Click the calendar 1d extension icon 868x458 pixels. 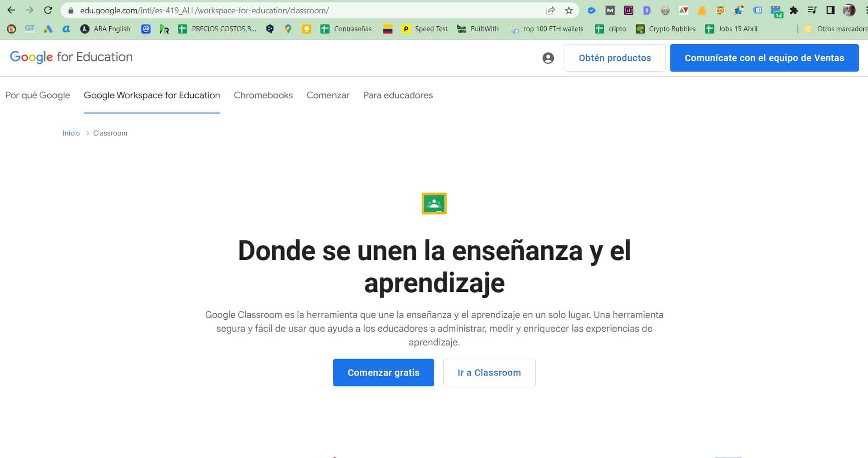(776, 11)
